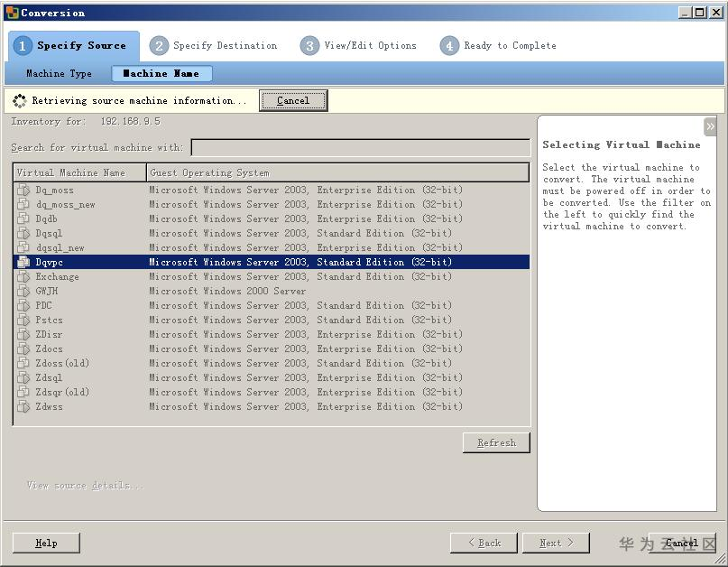Click the Back button
This screenshot has width=728, height=567.
coord(484,543)
